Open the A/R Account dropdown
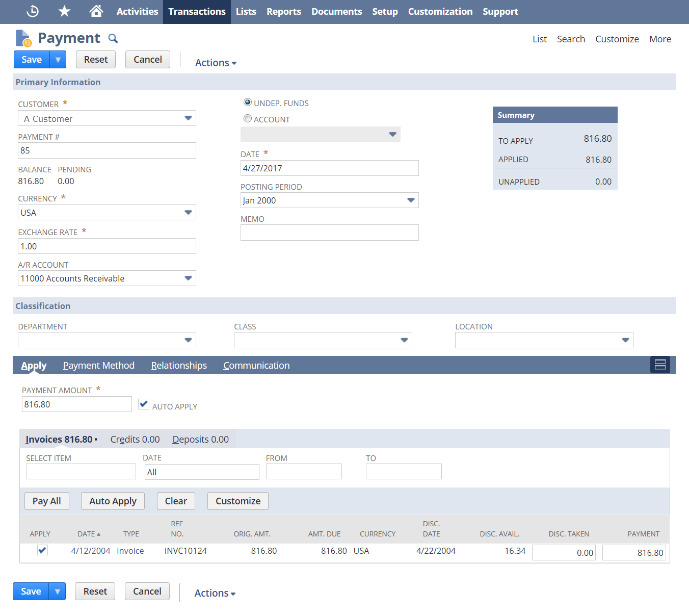This screenshot has width=689, height=616. click(x=188, y=278)
